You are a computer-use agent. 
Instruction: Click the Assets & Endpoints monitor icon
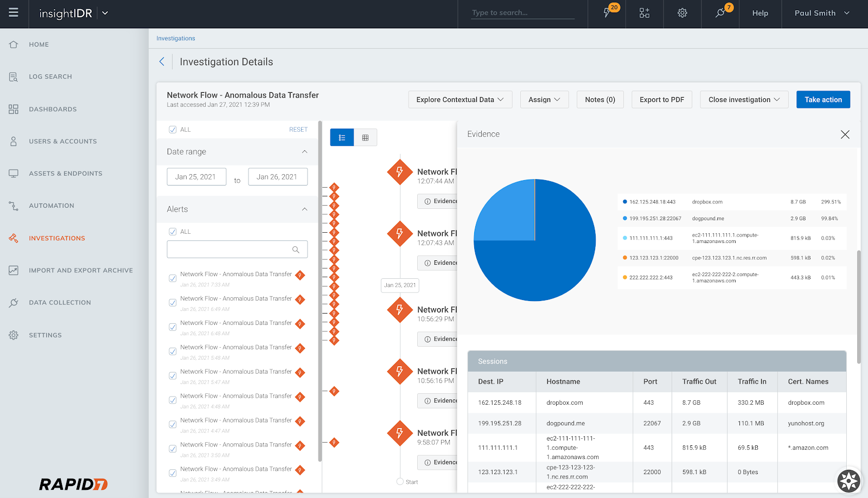click(x=14, y=174)
